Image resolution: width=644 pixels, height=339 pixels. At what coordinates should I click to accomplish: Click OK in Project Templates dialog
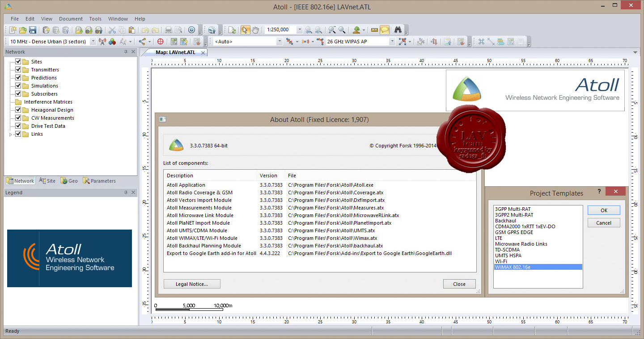point(604,210)
